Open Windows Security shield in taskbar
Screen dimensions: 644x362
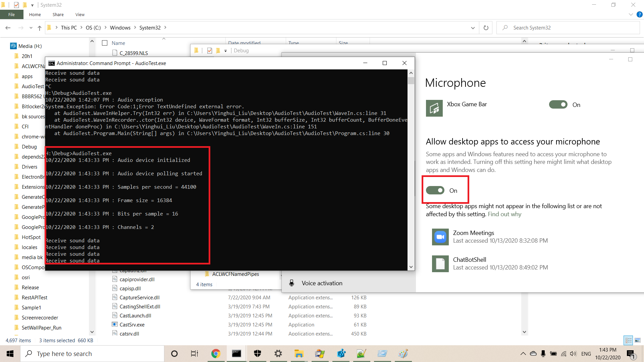pos(257,354)
